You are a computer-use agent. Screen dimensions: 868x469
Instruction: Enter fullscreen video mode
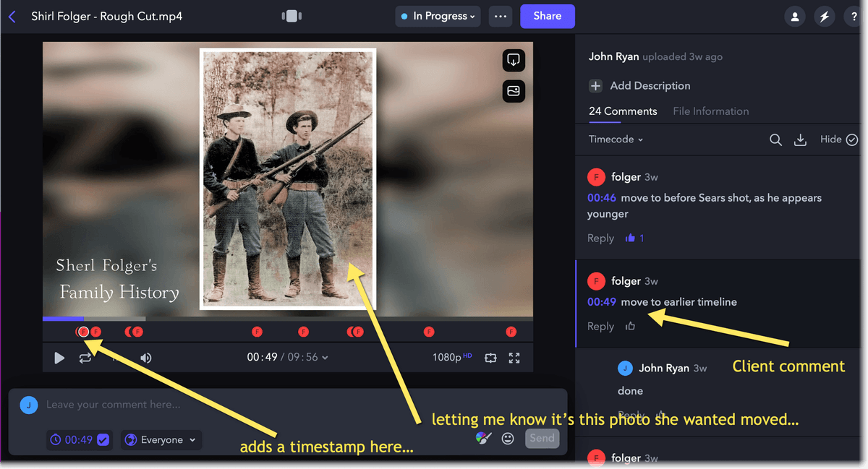[514, 358]
